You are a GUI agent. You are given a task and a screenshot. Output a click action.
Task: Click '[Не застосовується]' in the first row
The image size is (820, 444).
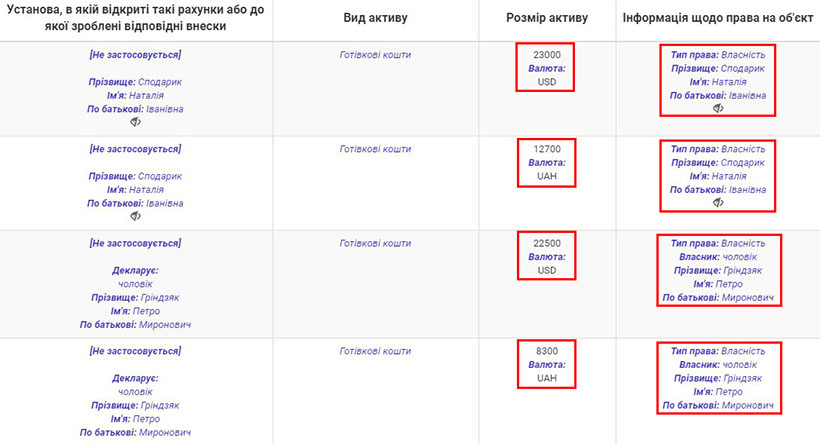[135, 55]
